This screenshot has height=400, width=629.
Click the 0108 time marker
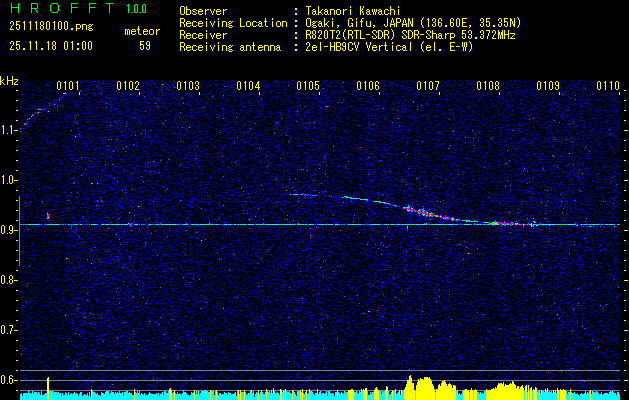pyautogui.click(x=488, y=86)
